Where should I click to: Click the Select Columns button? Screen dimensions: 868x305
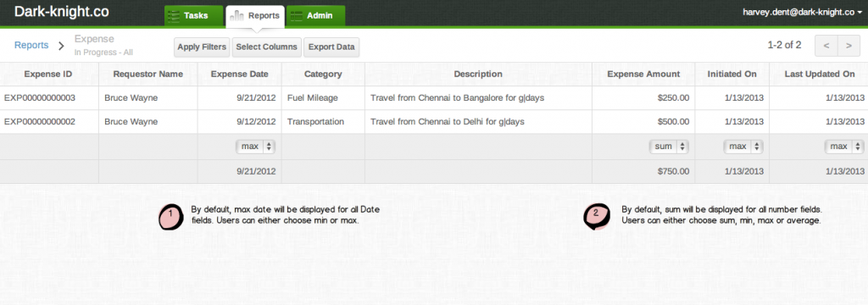[x=266, y=47]
